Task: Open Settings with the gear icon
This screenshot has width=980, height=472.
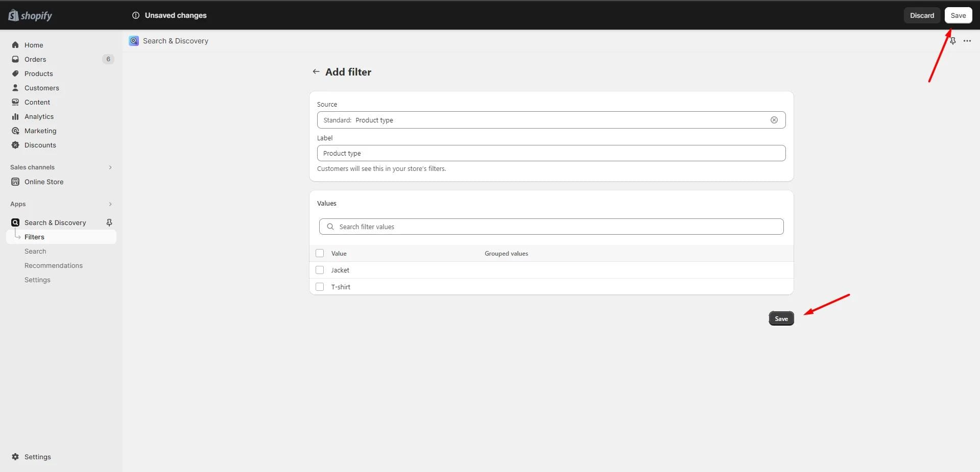Action: 15,457
